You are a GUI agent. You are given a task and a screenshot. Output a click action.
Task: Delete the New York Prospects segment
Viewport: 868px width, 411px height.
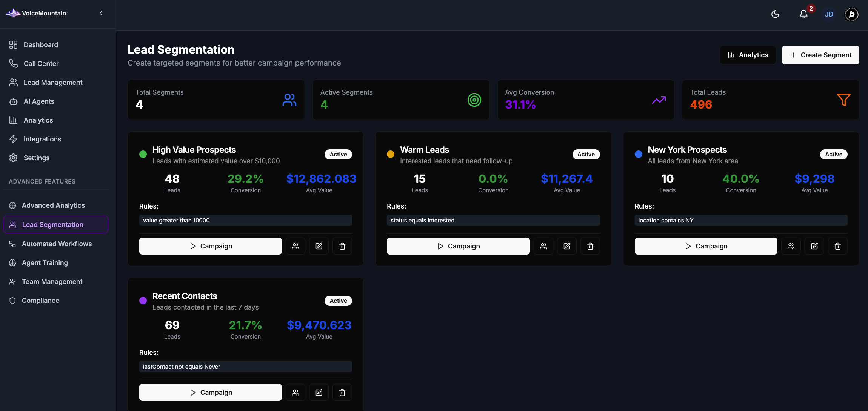click(837, 246)
